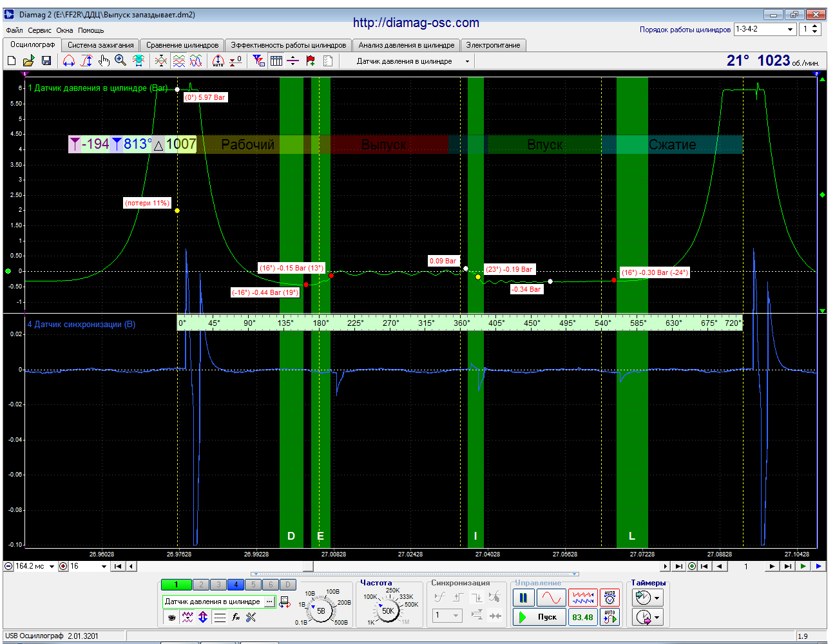Click the wavy signal filter icon
This screenshot has width=835, height=644.
pos(187,617)
